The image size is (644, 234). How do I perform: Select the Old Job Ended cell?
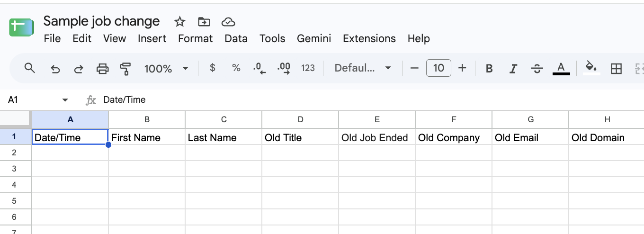pos(377,137)
